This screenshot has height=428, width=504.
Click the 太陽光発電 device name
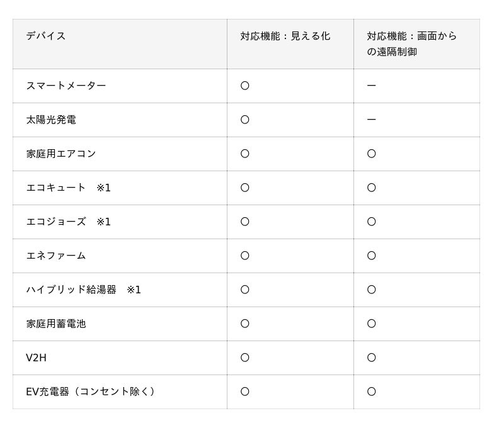coord(51,120)
